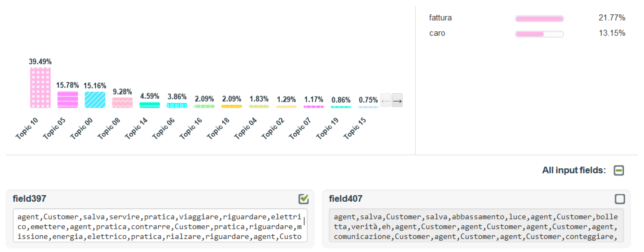The width and height of the screenshot is (644, 252).
Task: Uncheck the field397 checkbox
Action: coord(304,199)
